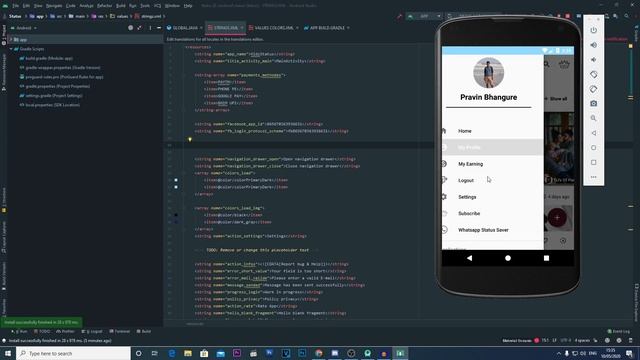
Task: Tap Pravin Bhangure profile photo
Action: pos(489,73)
